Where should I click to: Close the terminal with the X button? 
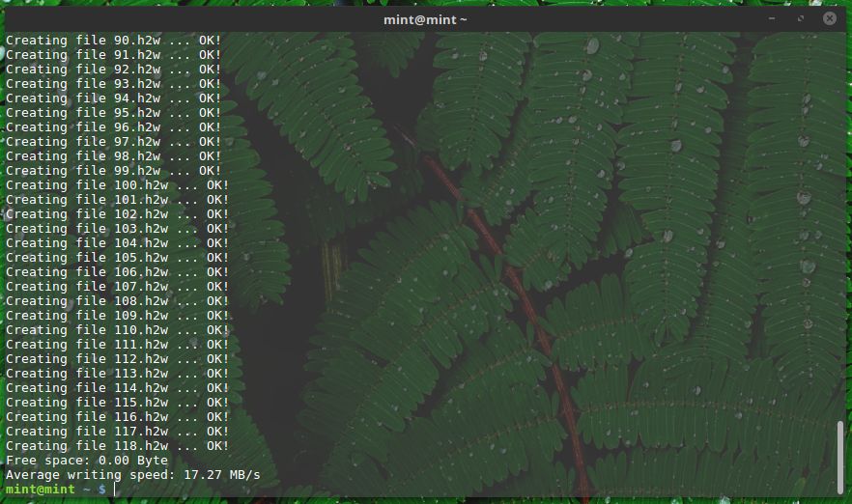[x=829, y=19]
